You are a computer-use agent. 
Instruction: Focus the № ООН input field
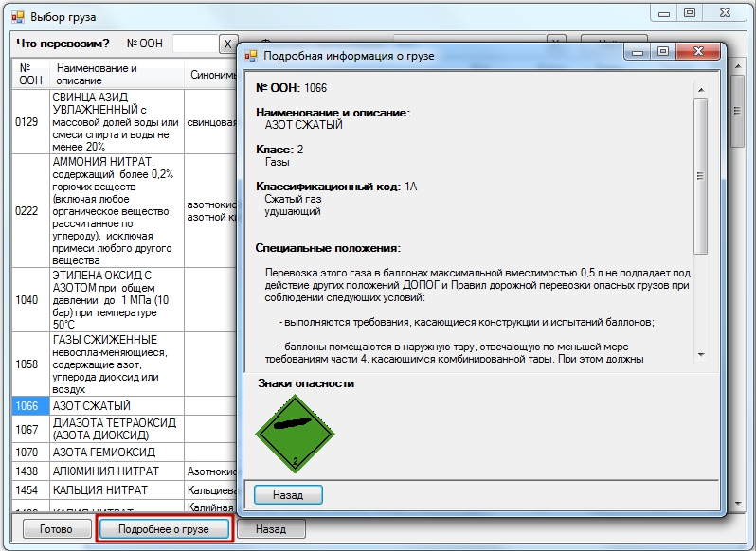coord(194,44)
